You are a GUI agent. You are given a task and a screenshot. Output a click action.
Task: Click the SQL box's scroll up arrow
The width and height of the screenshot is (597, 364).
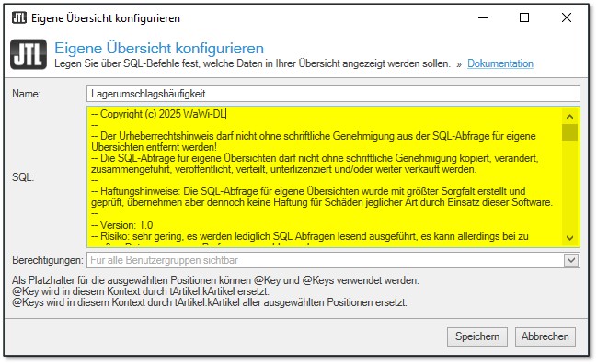pos(569,117)
